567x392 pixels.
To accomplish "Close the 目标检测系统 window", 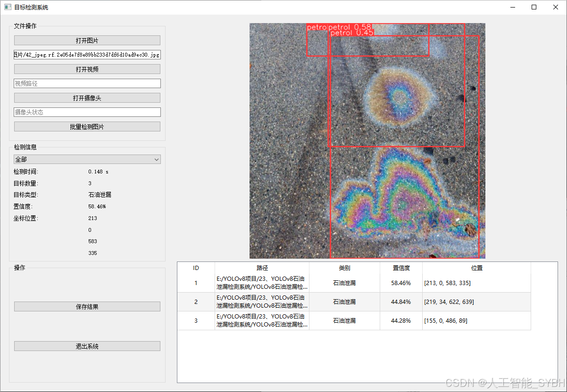I will pyautogui.click(x=556, y=7).
